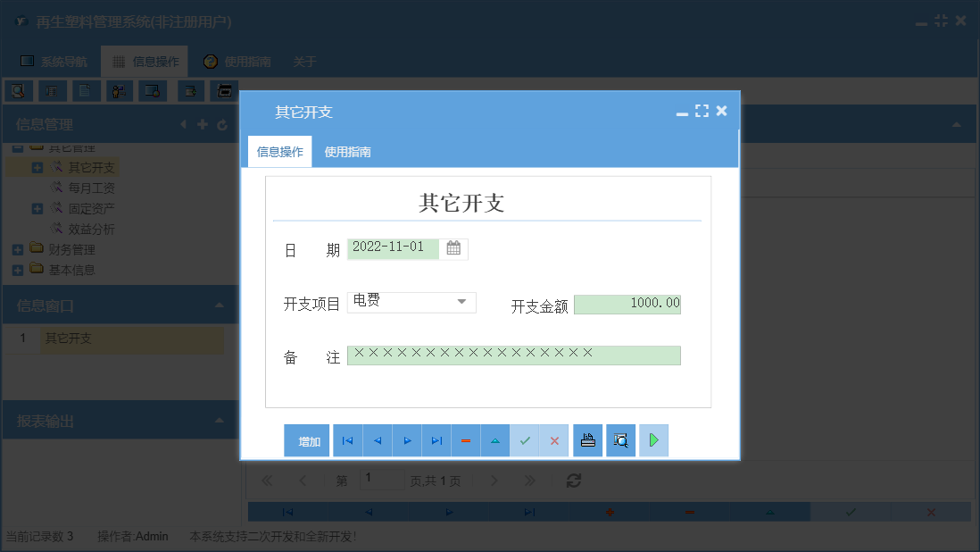Click the calendar icon next to the date field

click(453, 249)
